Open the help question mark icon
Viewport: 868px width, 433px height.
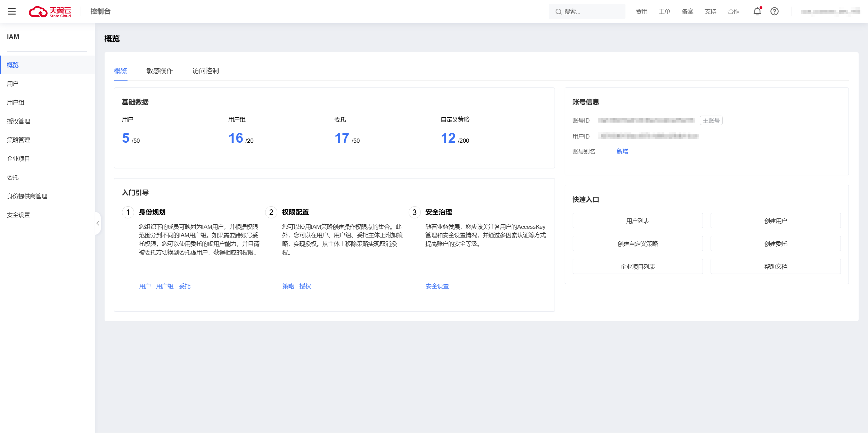tap(774, 11)
